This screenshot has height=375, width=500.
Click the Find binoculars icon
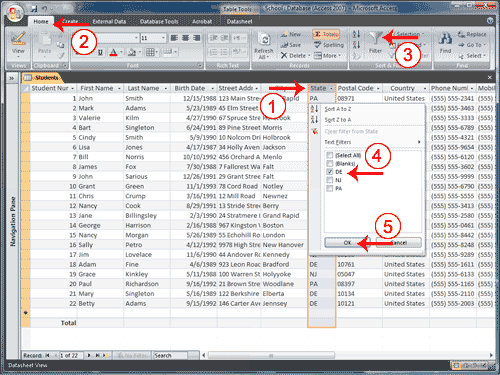[x=445, y=39]
